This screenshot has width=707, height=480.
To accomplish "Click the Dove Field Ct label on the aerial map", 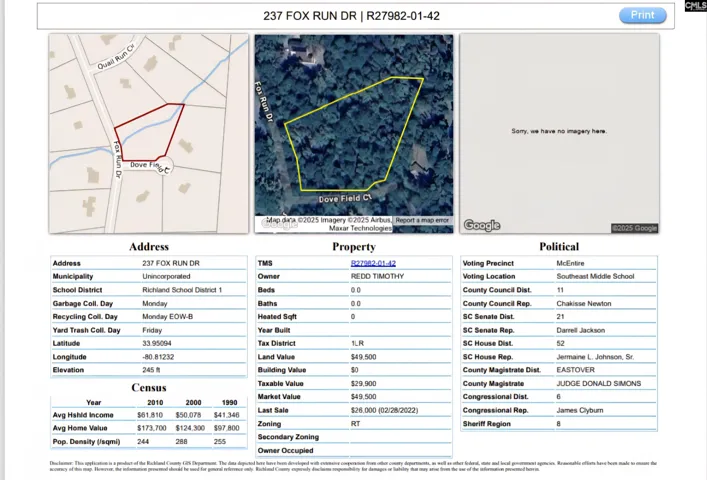I will point(345,198).
